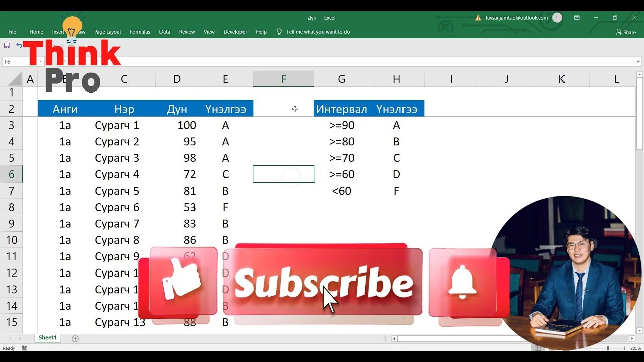The width and height of the screenshot is (644, 362).
Task: Click the Анги header cell
Action: coord(65,109)
